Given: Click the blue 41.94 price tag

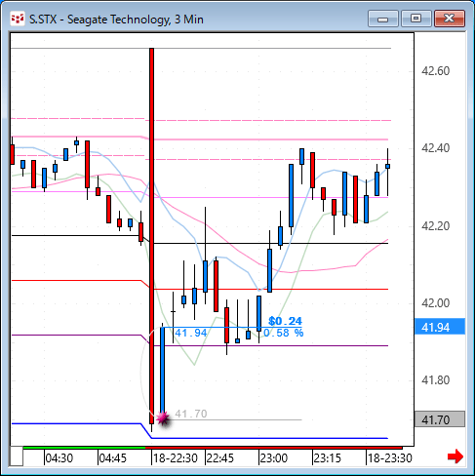Looking at the screenshot, I should pyautogui.click(x=440, y=327).
